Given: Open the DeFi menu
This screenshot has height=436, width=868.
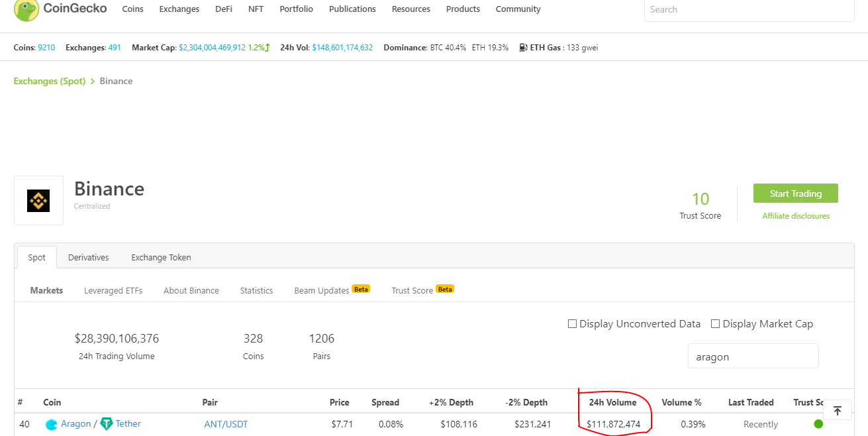Looking at the screenshot, I should [224, 9].
